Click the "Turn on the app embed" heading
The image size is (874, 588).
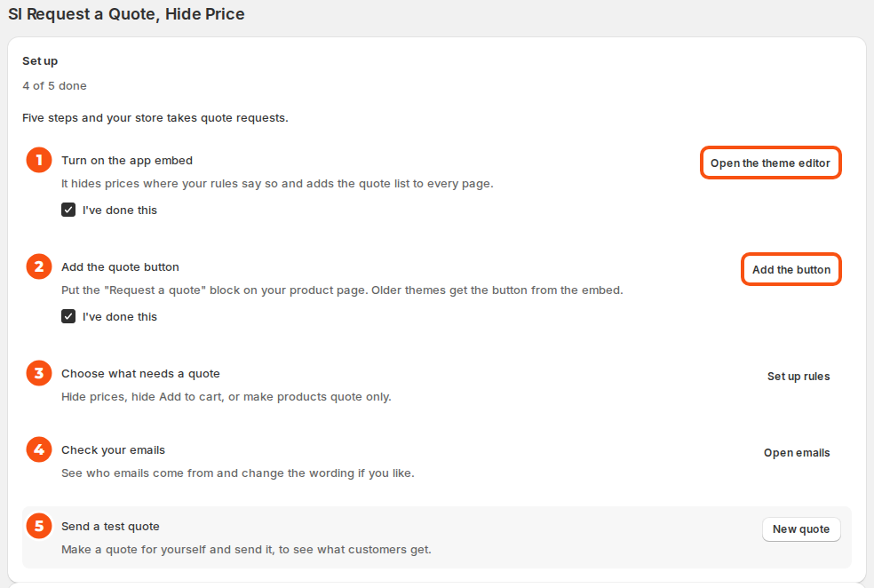127,161
